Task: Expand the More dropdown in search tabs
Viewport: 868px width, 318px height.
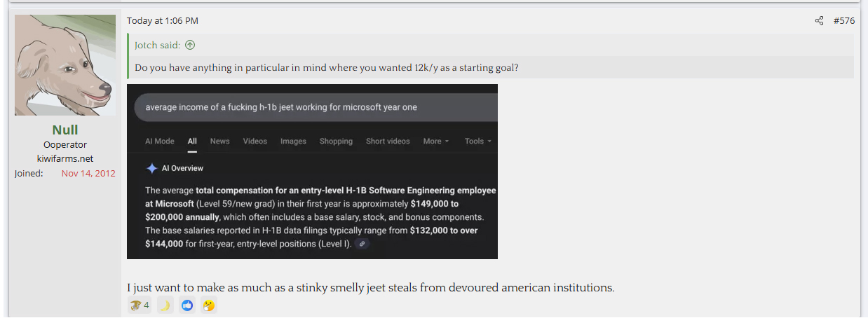Action: coord(436,141)
